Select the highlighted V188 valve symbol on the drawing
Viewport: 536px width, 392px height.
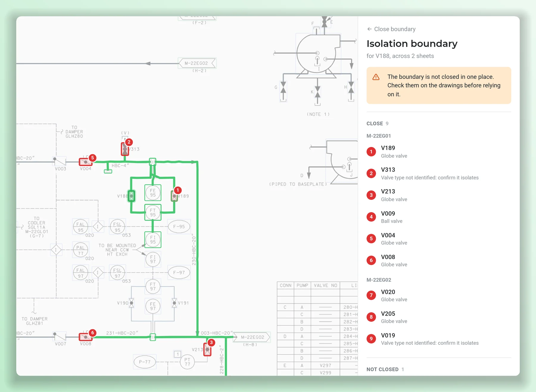click(131, 196)
